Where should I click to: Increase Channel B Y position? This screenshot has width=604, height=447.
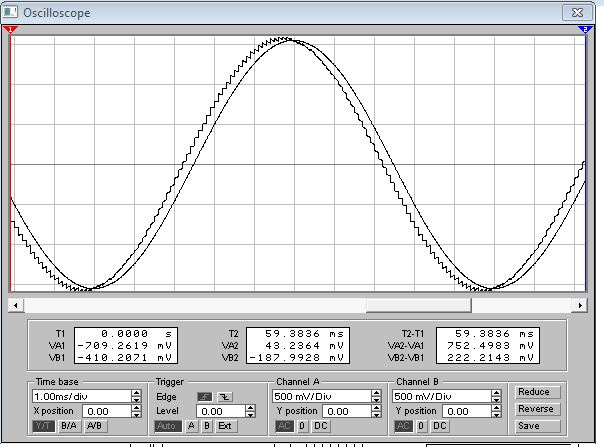[x=497, y=408]
